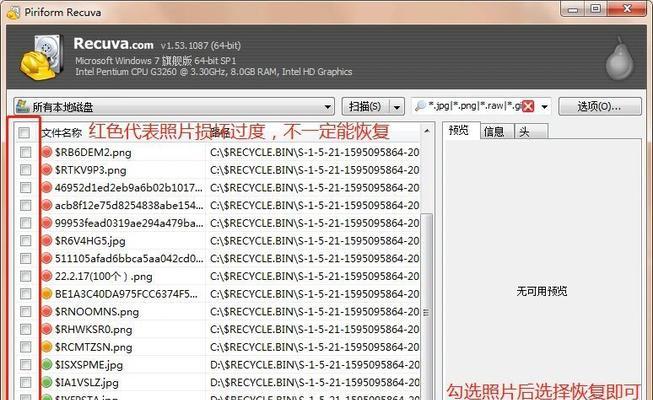The height and width of the screenshot is (400, 653).
Task: Check the box beside 46952d1ed2eb9a6b02b1017 file
Action: coord(25,188)
